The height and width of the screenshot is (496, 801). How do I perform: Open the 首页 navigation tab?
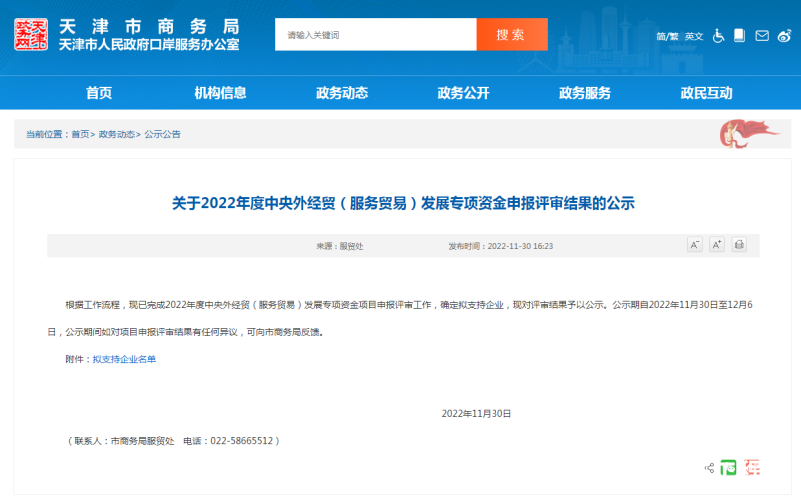pyautogui.click(x=99, y=93)
